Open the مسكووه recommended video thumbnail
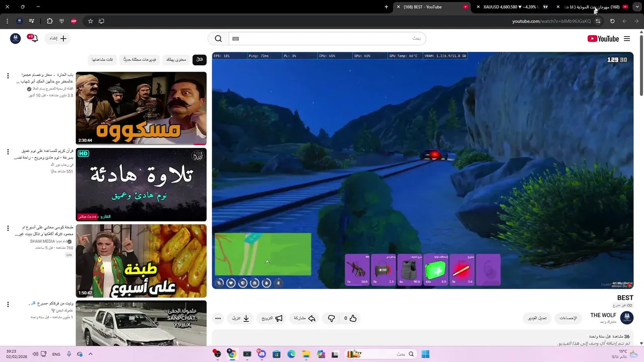Viewport: 644px width, 362px height. 141,108
